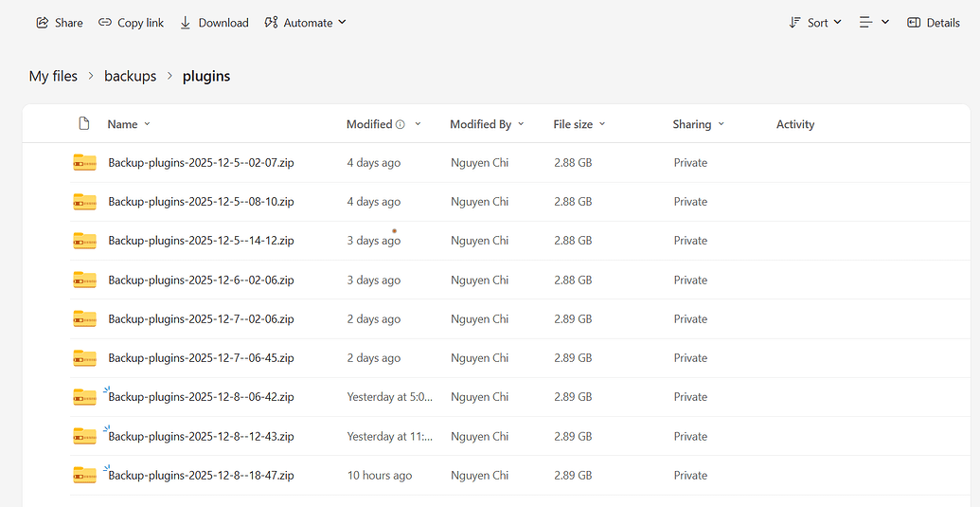Click the 'Yesterday at 5:0...' modified value
Viewport: 980px width, 507px height.
point(390,397)
